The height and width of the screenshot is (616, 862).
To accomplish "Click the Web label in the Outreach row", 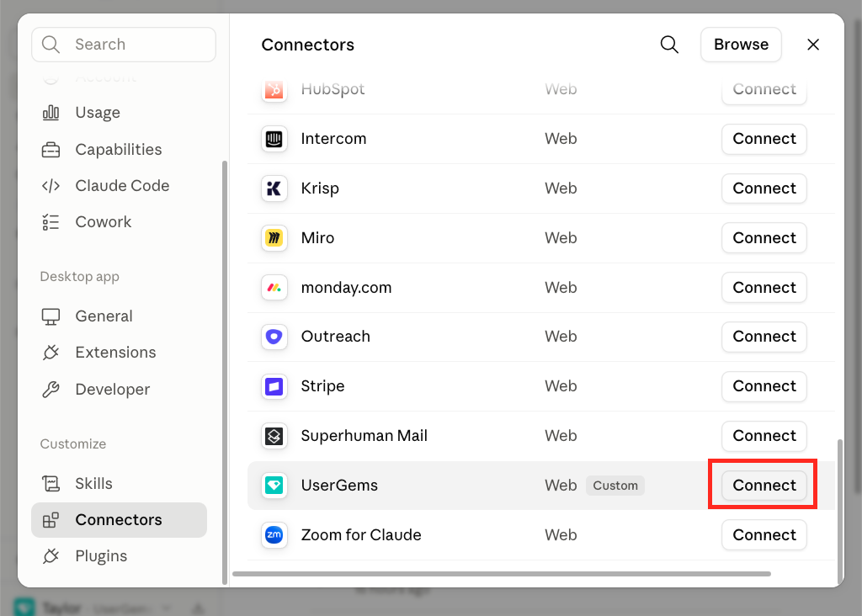I will (x=561, y=337).
